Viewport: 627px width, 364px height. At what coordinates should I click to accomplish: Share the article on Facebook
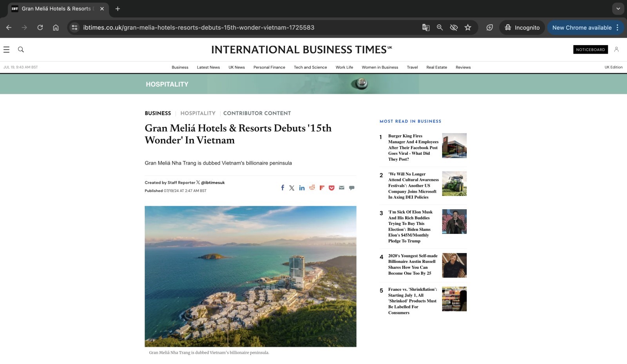283,188
